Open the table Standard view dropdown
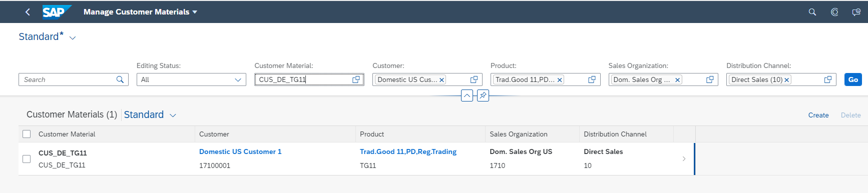The height and width of the screenshot is (193, 868). (x=173, y=115)
